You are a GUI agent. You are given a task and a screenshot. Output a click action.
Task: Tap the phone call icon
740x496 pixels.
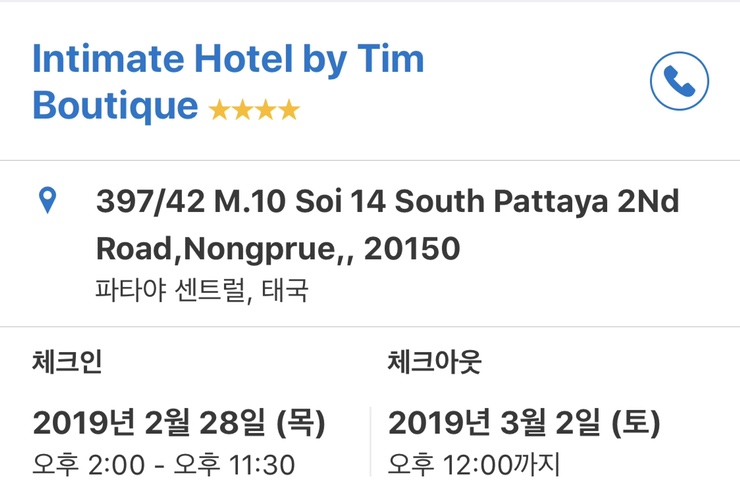pyautogui.click(x=679, y=82)
